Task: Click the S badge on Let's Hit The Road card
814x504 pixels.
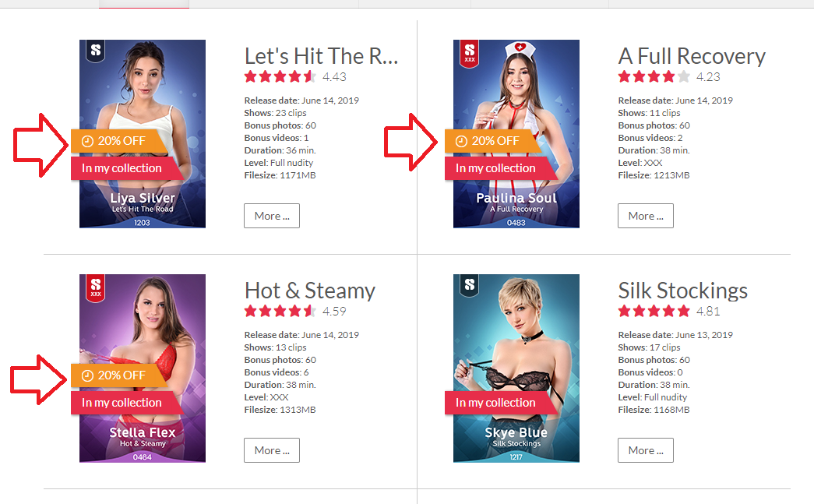Action: point(96,51)
